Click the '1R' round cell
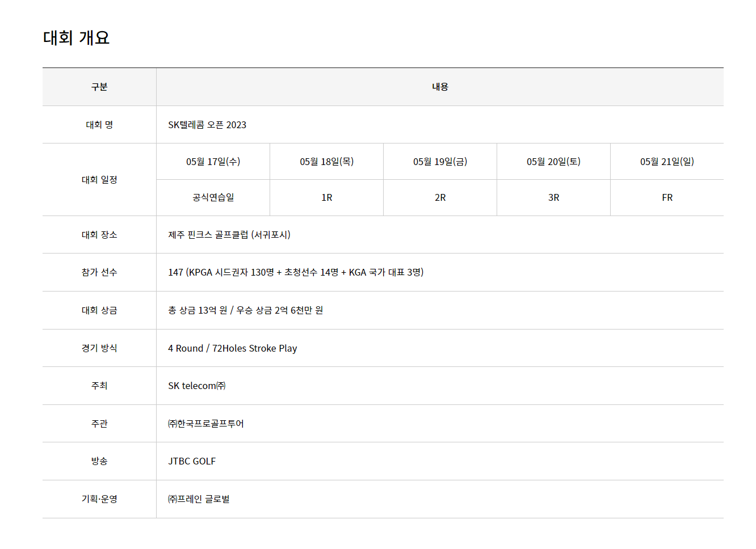This screenshot has height=549, width=756. click(327, 197)
